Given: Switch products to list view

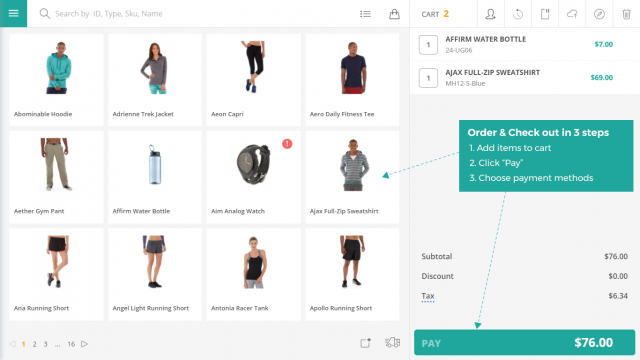Looking at the screenshot, I should click(365, 14).
